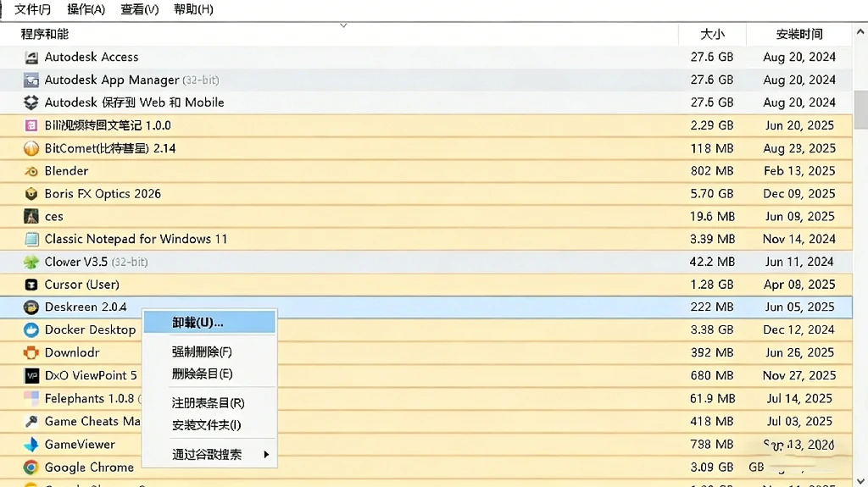
Task: Select the Autodesk Access row name
Action: (x=92, y=57)
